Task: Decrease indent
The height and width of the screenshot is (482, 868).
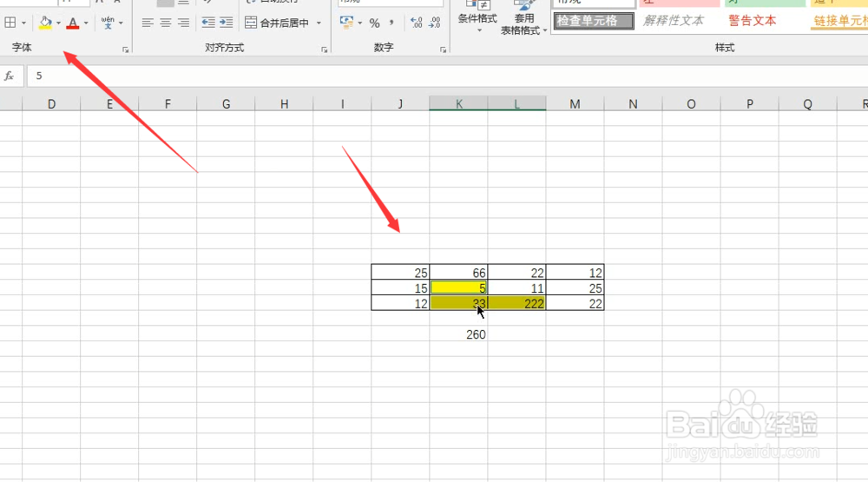Action: coord(208,23)
